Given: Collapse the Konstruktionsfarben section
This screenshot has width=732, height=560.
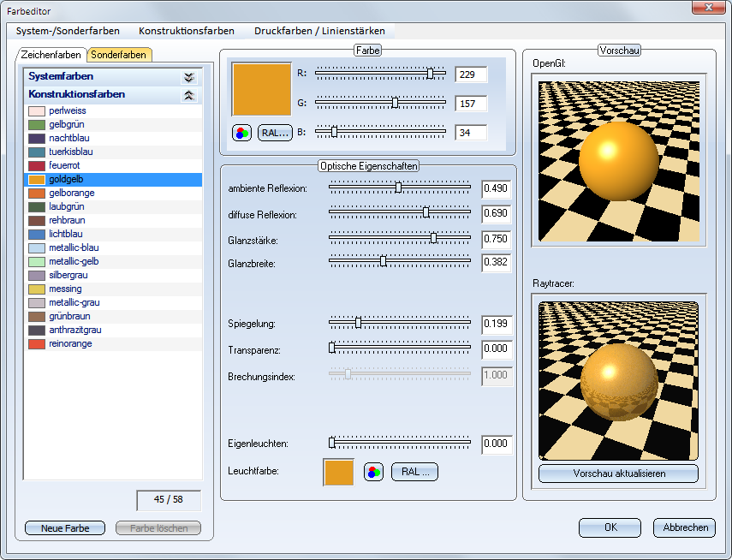Looking at the screenshot, I should [189, 95].
